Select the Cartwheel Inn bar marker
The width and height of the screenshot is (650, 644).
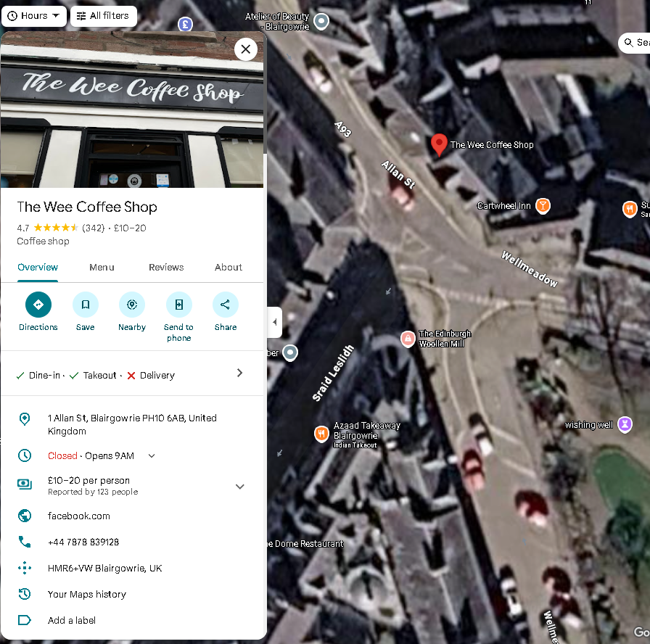(543, 205)
